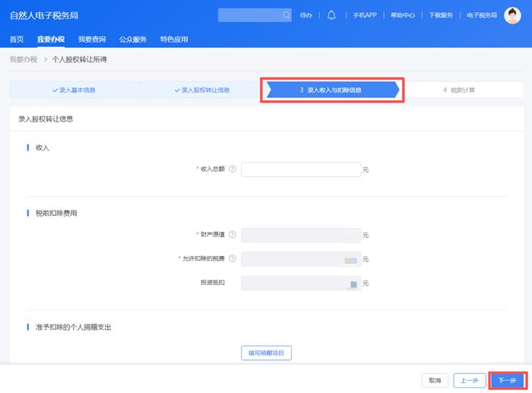
Task: Go back with 上一步 button
Action: coord(470,380)
